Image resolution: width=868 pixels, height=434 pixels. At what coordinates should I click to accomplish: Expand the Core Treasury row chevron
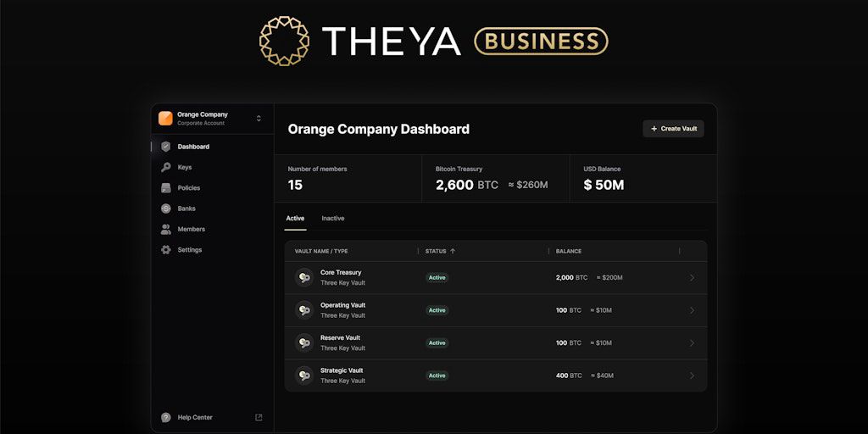click(x=692, y=278)
